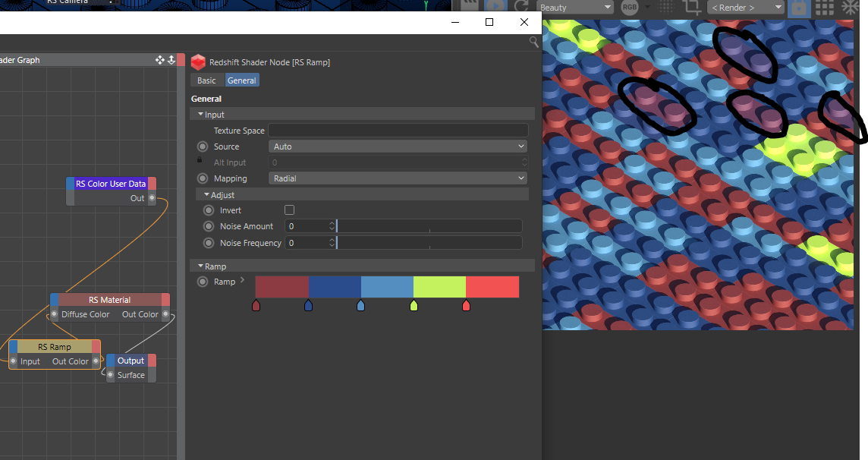Click the General section heading
This screenshot has height=460, width=868.
(206, 99)
